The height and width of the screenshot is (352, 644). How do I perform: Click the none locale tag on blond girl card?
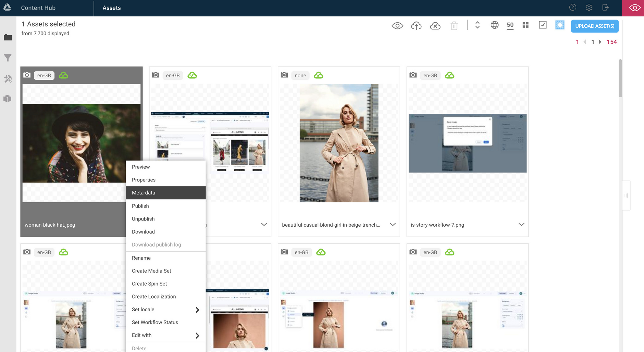click(300, 75)
